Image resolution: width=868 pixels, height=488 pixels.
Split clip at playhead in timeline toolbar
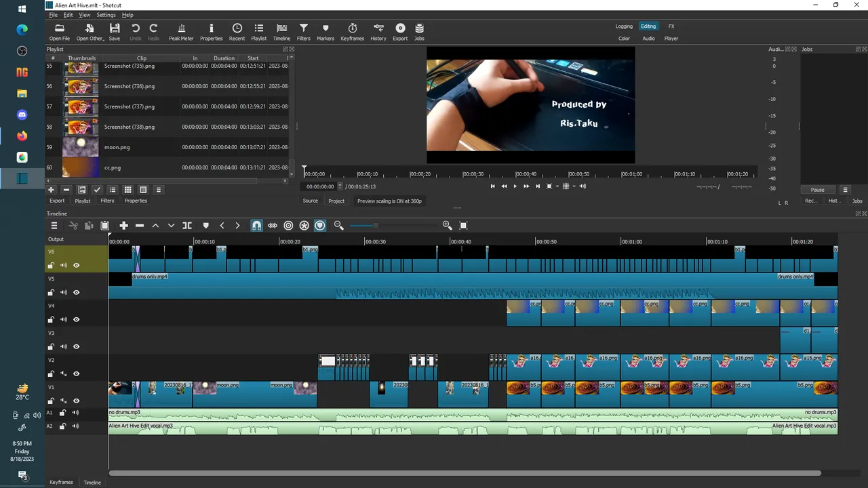(x=187, y=226)
